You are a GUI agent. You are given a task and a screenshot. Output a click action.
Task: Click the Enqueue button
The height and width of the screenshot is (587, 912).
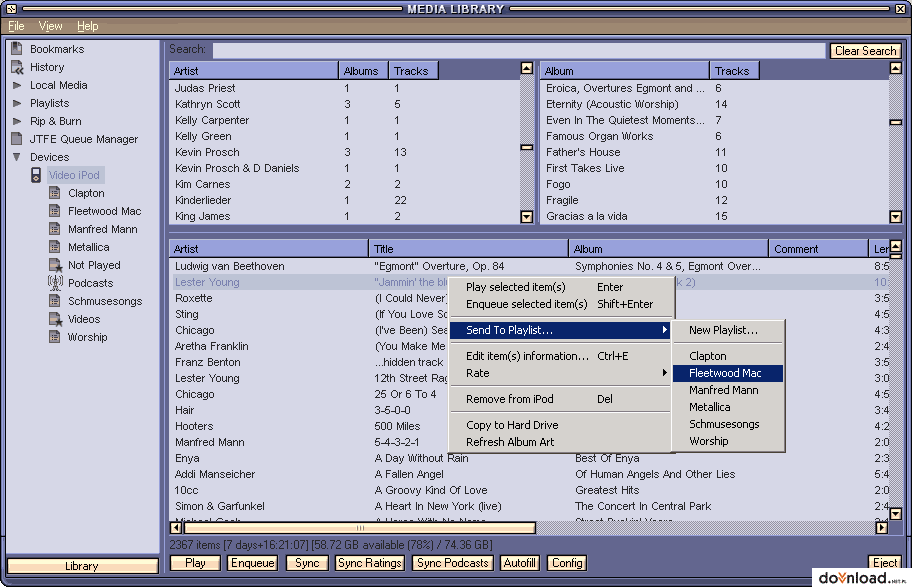coord(252,563)
